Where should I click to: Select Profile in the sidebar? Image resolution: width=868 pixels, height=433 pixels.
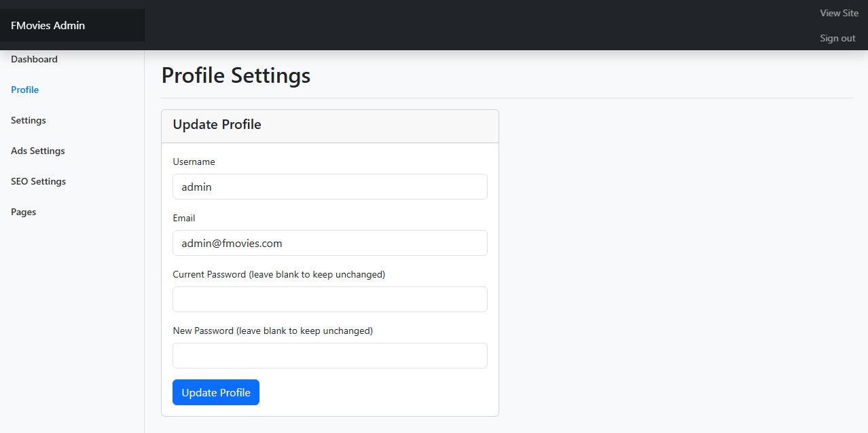(x=25, y=90)
